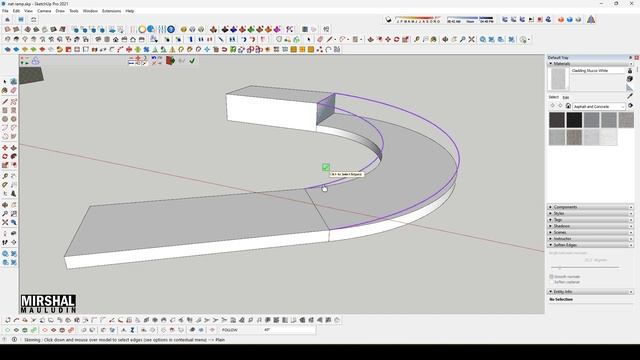Image resolution: width=640 pixels, height=360 pixels.
Task: Open the Draw menu
Action: coord(60,11)
